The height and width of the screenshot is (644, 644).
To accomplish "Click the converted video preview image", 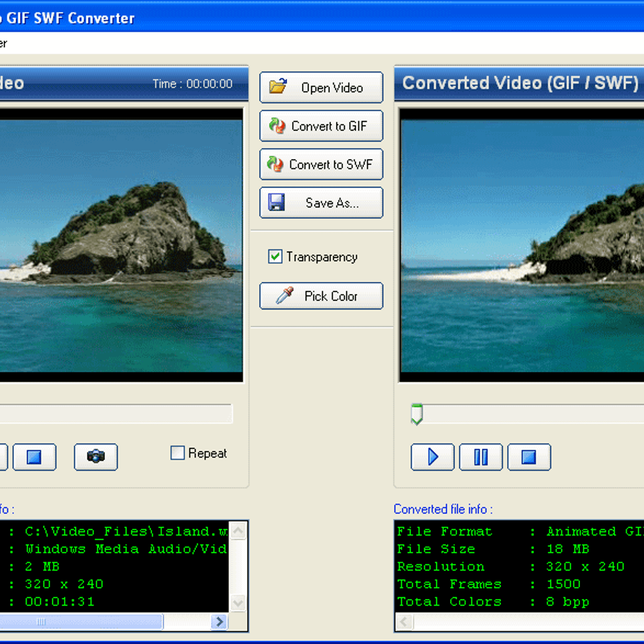I will pos(522,245).
